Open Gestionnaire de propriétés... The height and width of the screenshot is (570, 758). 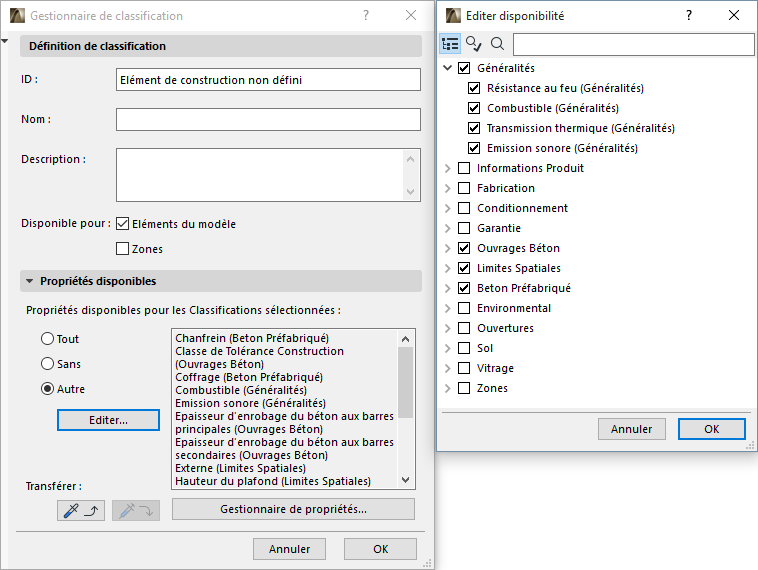(293, 509)
